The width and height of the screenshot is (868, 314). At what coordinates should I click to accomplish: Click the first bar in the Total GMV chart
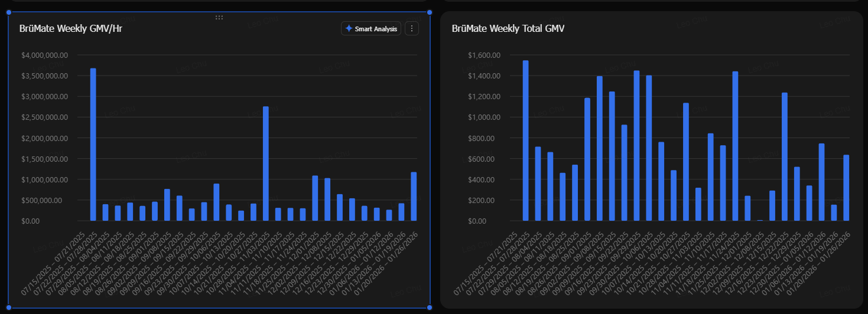pos(525,140)
